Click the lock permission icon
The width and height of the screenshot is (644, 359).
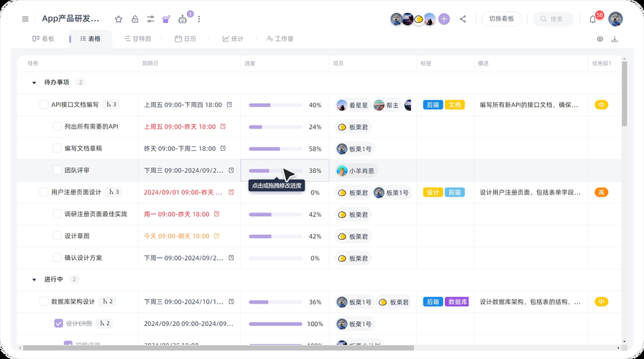coord(134,19)
